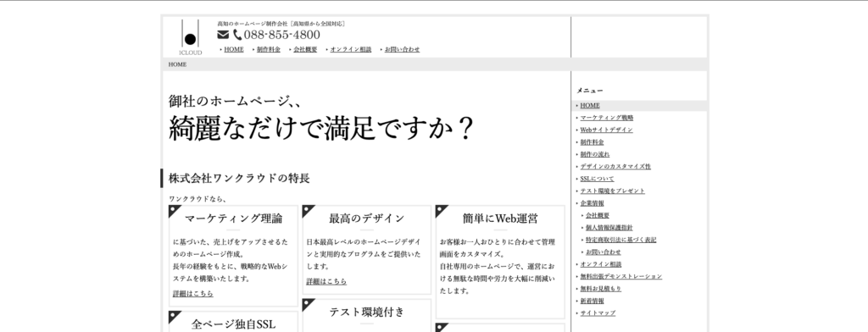868x332 pixels.
Task: Click corner ribbon icon on マーケティング理論 card
Action: tap(175, 211)
